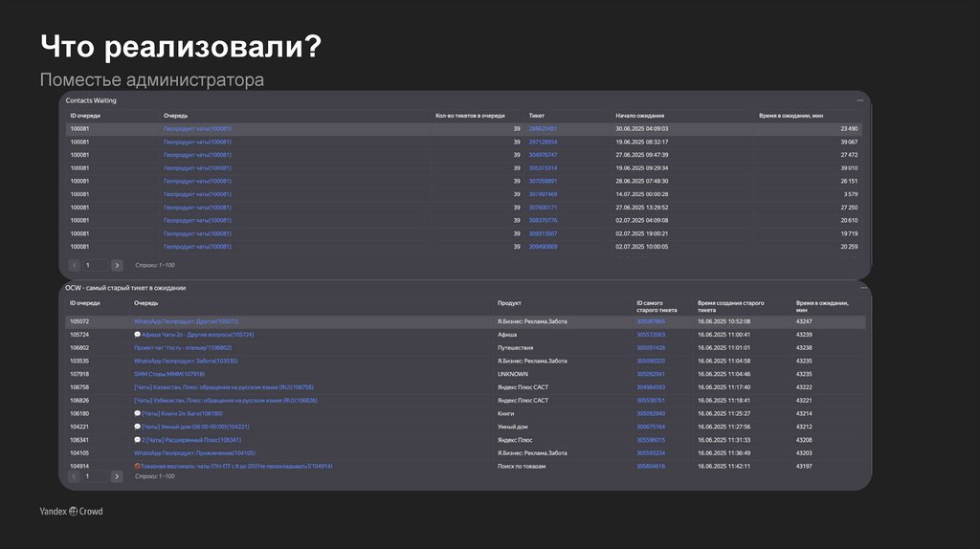Open oldest ticket 305092941

coord(651,374)
